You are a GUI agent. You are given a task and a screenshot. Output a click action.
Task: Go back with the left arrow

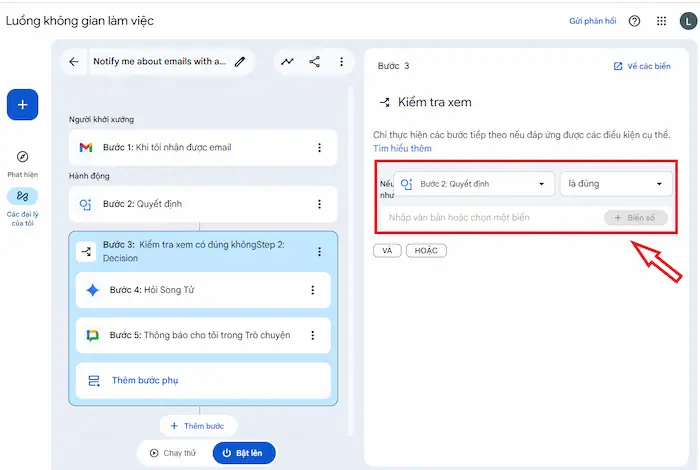pyautogui.click(x=74, y=62)
